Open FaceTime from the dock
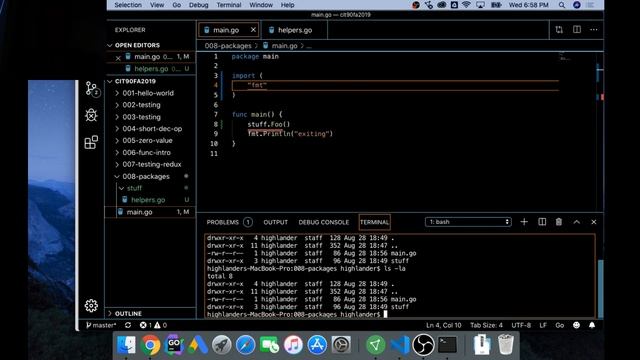 pyautogui.click(x=269, y=345)
